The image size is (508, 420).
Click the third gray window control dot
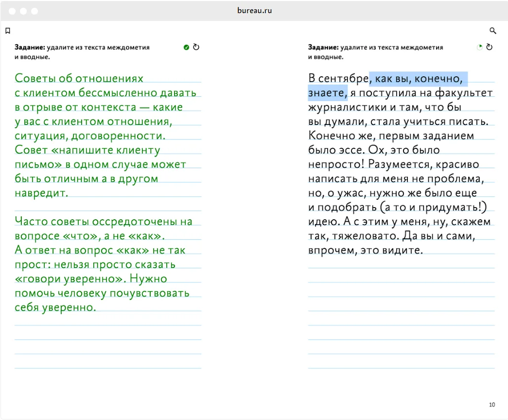(x=35, y=11)
